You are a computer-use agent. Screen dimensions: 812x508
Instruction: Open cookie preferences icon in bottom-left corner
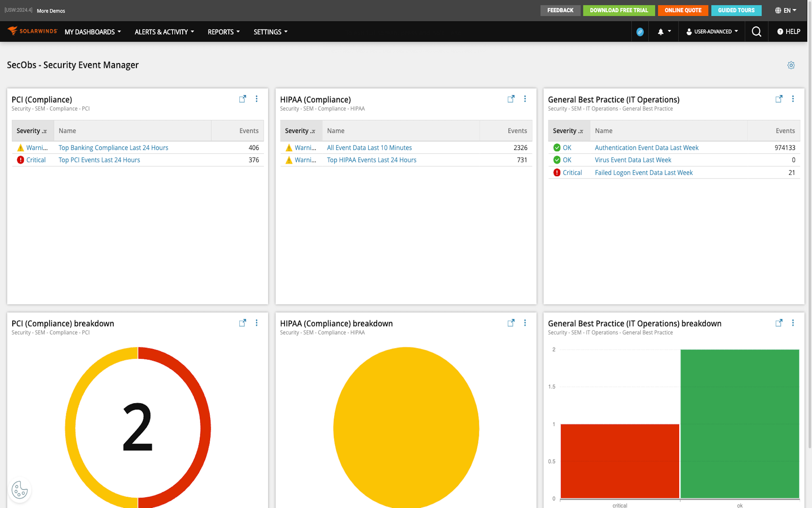[x=20, y=490]
